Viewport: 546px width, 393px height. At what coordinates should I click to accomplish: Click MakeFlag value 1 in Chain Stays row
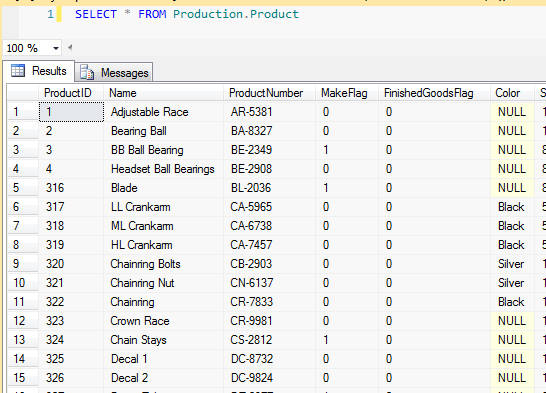click(x=347, y=340)
